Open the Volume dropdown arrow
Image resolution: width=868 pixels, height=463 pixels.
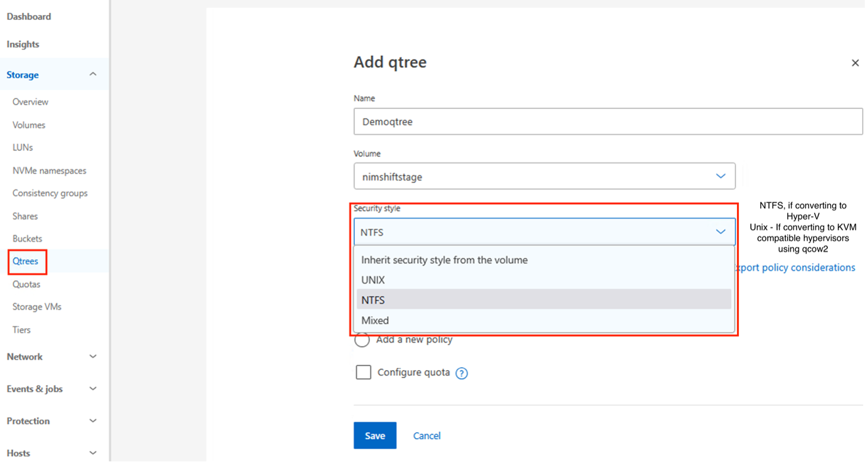click(721, 177)
